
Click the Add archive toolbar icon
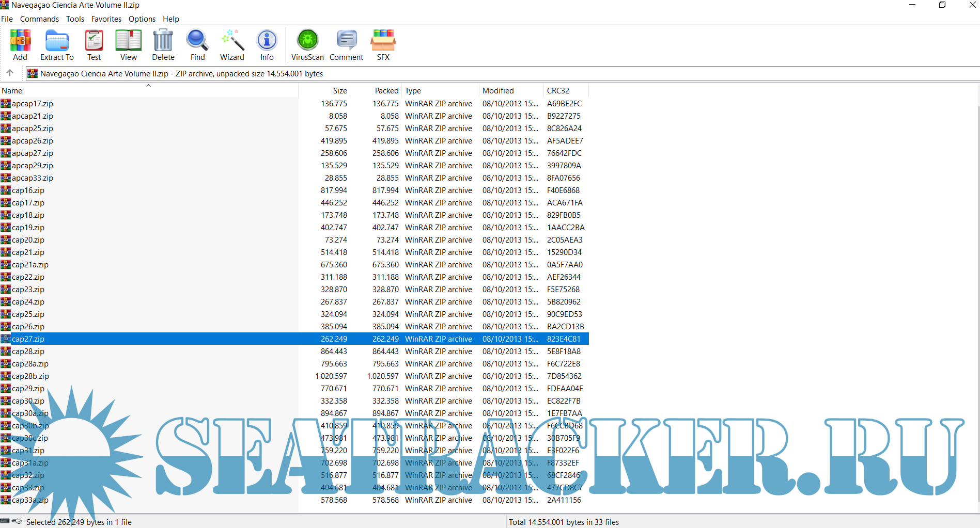click(20, 45)
